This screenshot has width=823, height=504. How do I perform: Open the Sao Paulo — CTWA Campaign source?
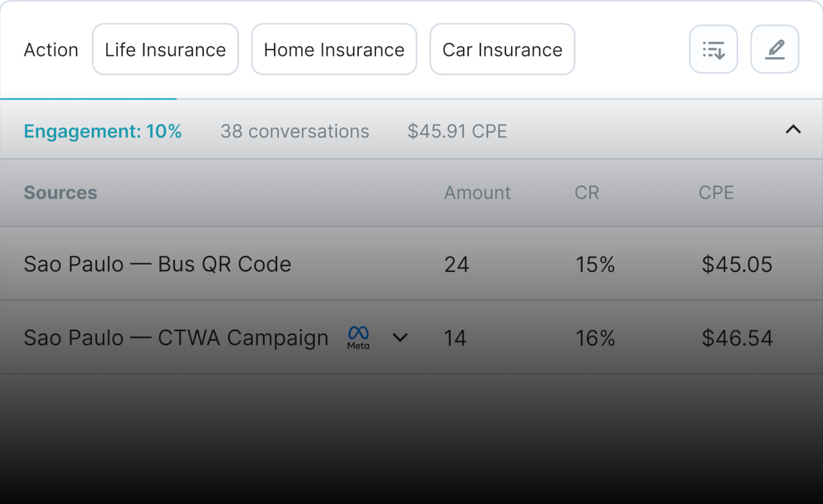(176, 337)
